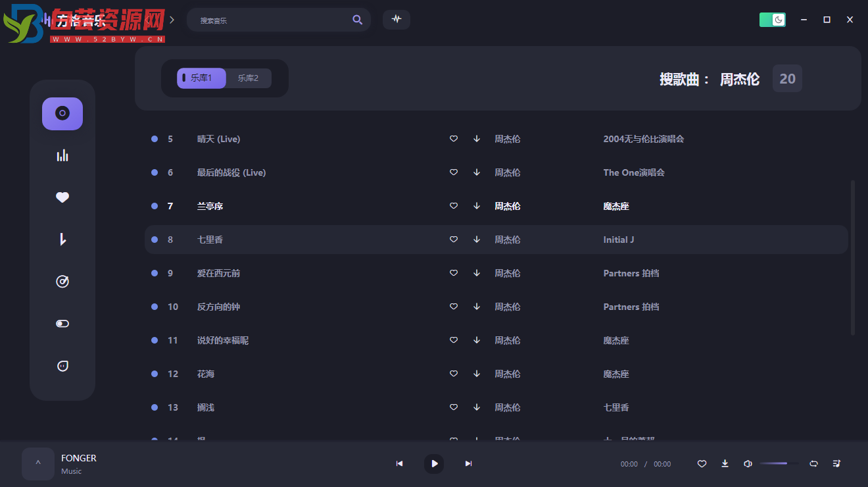Download the song 爱在西元前

tap(477, 273)
